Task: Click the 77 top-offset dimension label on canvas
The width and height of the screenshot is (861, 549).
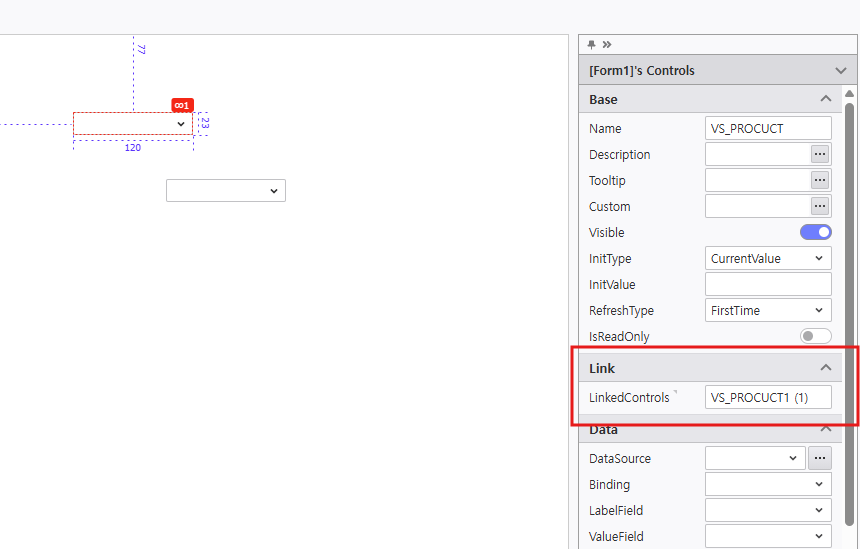Action: click(141, 49)
